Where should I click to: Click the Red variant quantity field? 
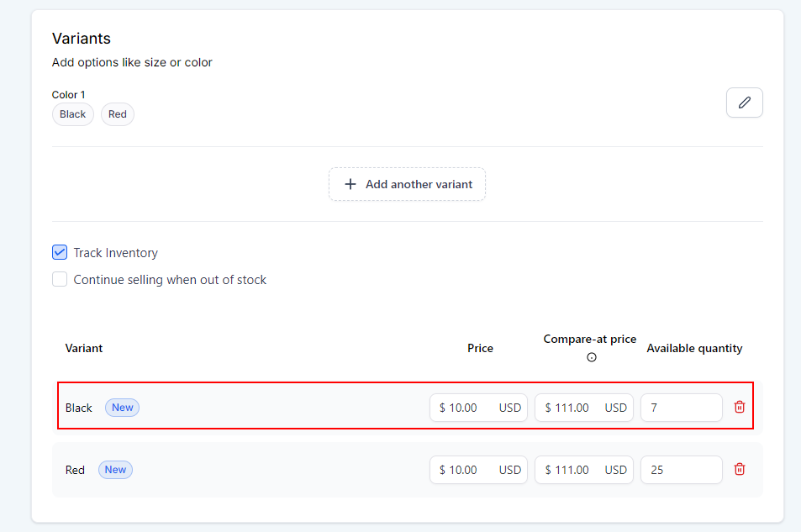pyautogui.click(x=681, y=470)
